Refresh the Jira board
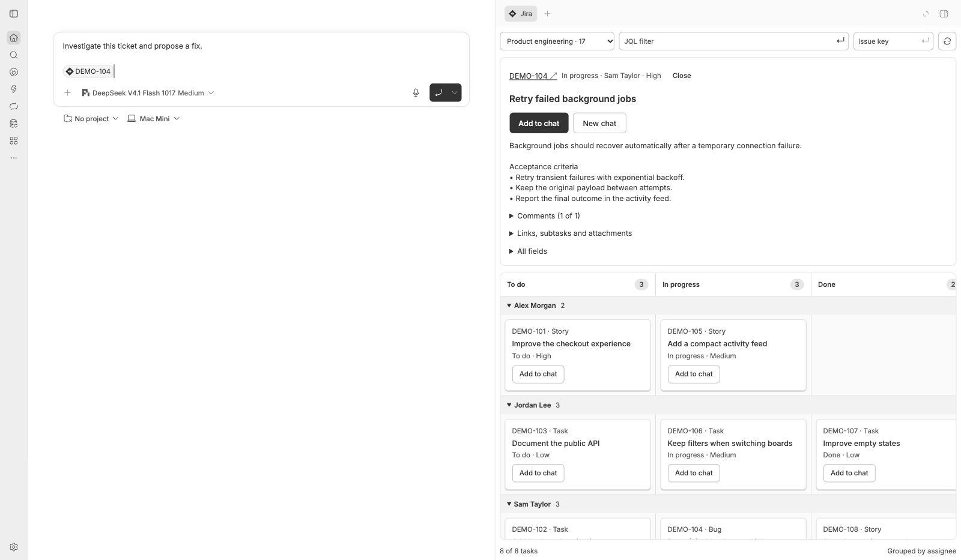Viewport: 961px width, 560px height. tap(947, 41)
